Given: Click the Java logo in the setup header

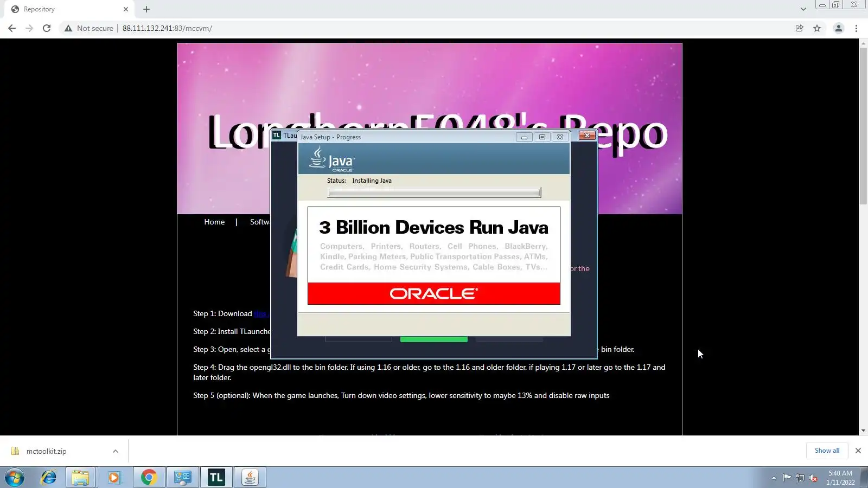Looking at the screenshot, I should (x=332, y=159).
